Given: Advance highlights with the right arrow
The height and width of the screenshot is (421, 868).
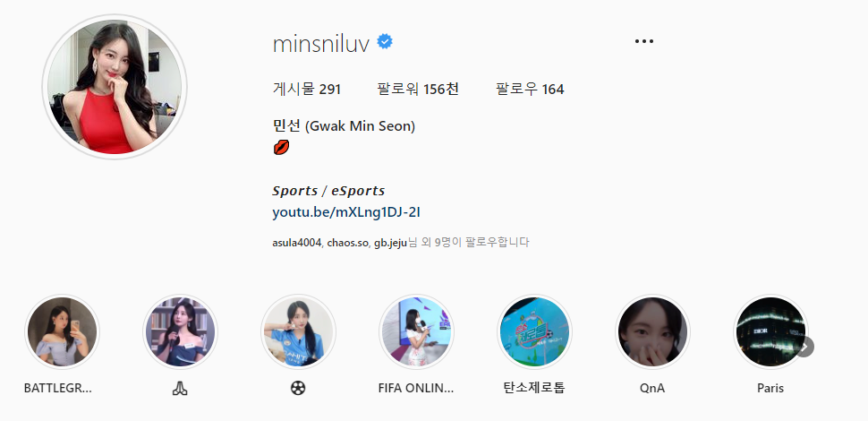Looking at the screenshot, I should (x=804, y=347).
